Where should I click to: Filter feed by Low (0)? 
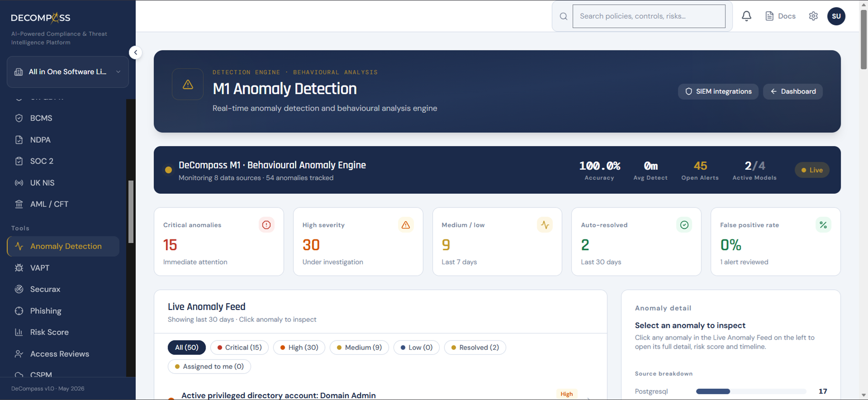coord(417,347)
